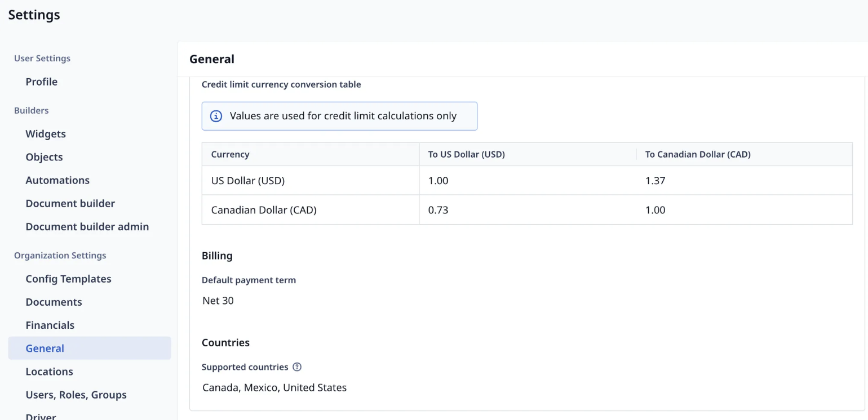The width and height of the screenshot is (868, 420).
Task: Click the 1.37 conversion value
Action: (x=656, y=181)
